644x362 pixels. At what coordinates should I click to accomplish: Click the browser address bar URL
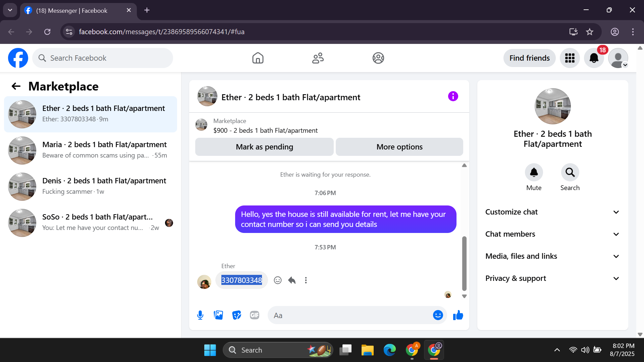[162, 32]
